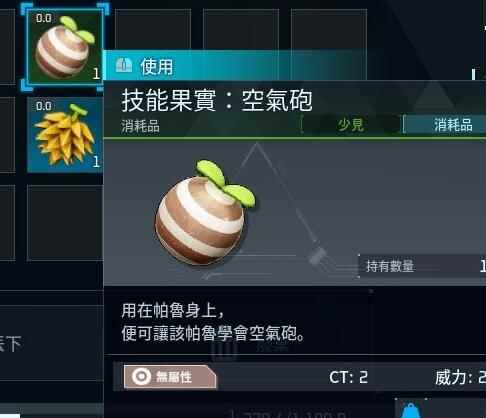Click the large Skill Fruit preview image
Image resolution: width=486 pixels, height=418 pixels.
pos(205,213)
